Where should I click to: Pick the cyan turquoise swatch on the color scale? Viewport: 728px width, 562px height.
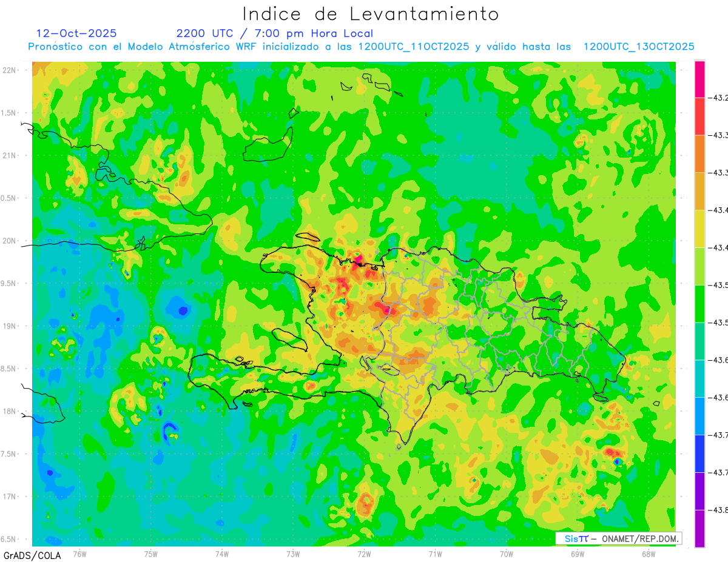699,378
